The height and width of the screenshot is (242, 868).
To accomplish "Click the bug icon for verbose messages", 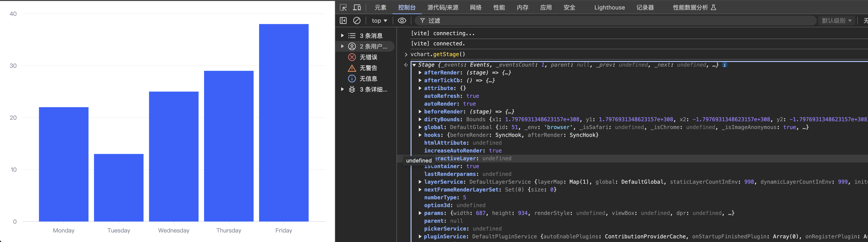I will pyautogui.click(x=352, y=89).
